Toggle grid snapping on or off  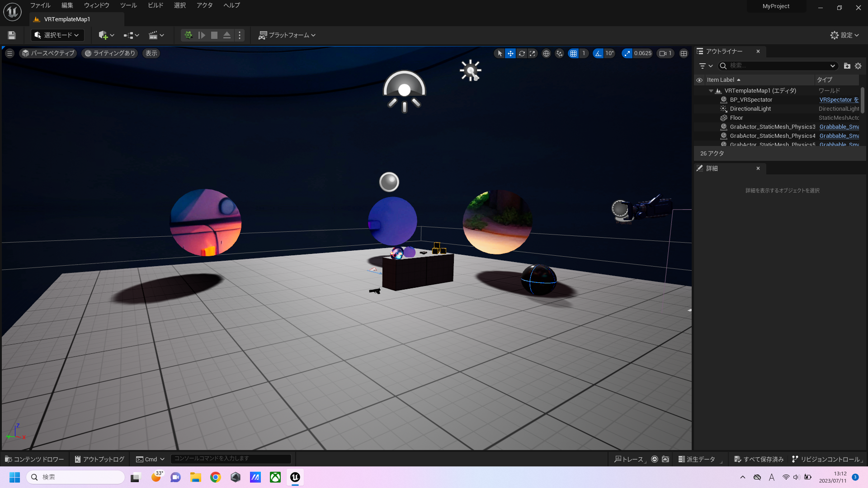coord(573,53)
